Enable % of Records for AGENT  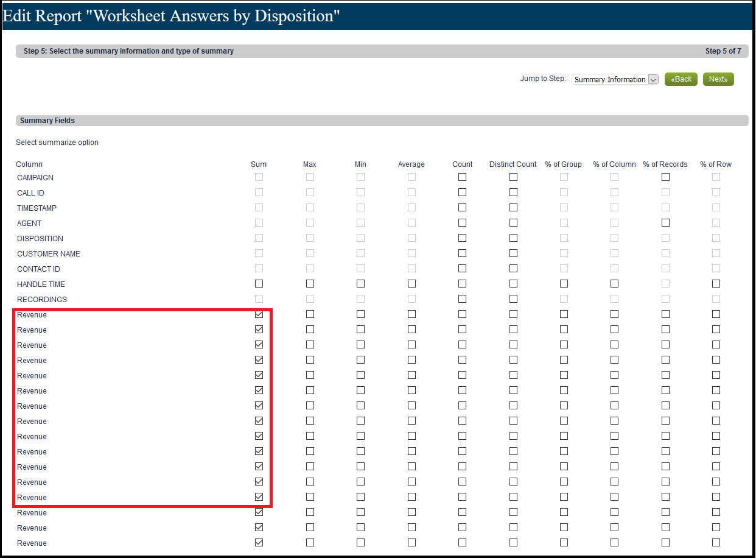[665, 222]
